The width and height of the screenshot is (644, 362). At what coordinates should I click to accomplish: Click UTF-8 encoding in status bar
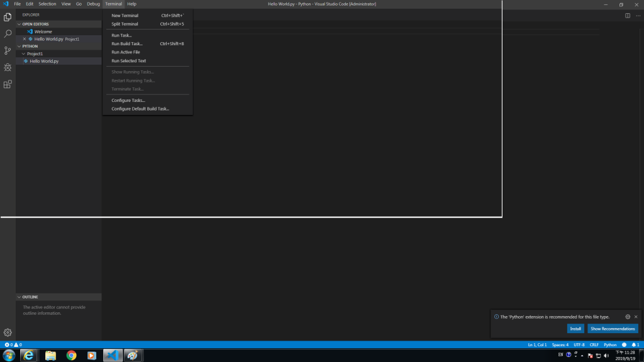(579, 345)
